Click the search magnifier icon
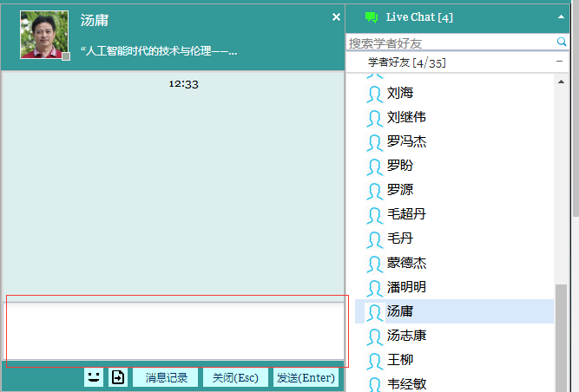This screenshot has height=392, width=579. point(562,42)
